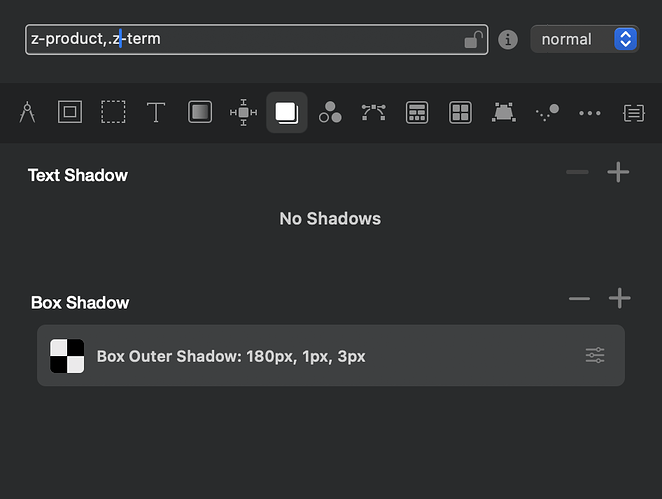
Task: Switch to the active Shadows tab
Action: pyautogui.click(x=287, y=113)
